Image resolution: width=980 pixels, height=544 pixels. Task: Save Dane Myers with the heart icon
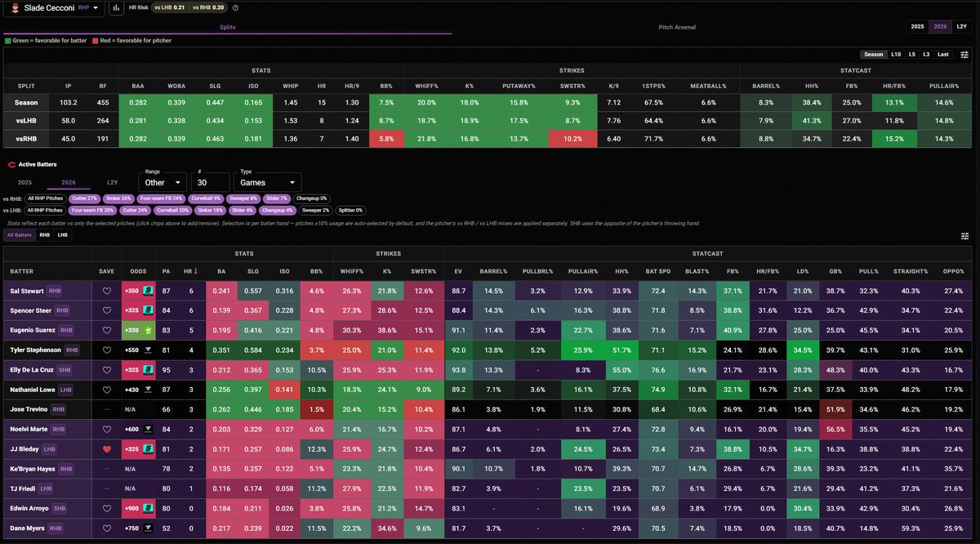coord(106,528)
